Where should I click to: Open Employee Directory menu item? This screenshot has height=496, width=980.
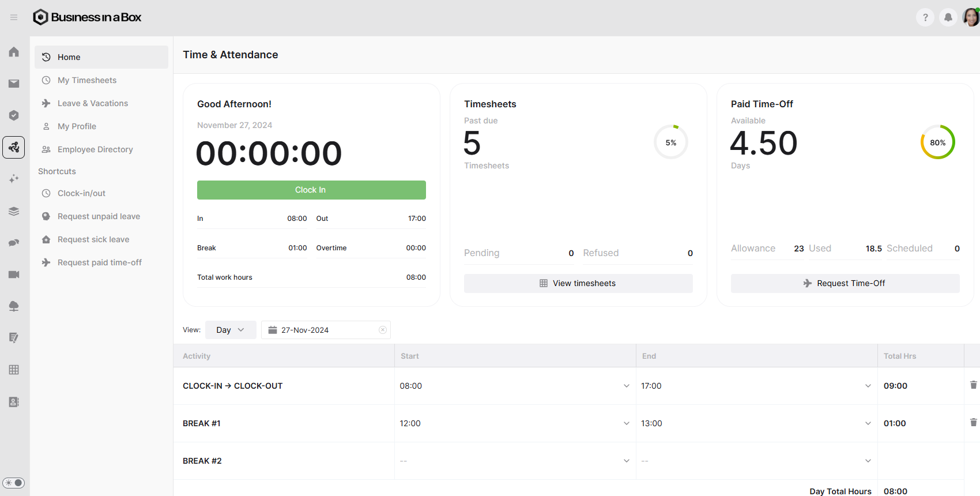click(101, 149)
